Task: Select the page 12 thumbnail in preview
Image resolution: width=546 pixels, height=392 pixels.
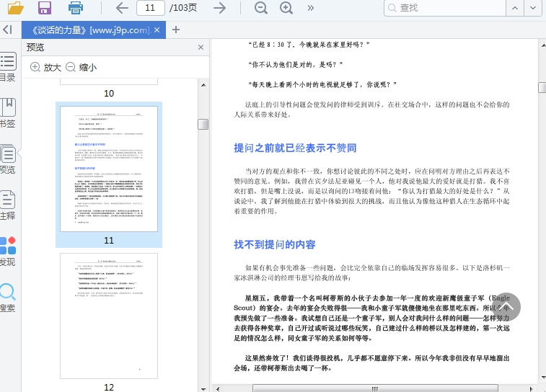Action: click(x=109, y=316)
